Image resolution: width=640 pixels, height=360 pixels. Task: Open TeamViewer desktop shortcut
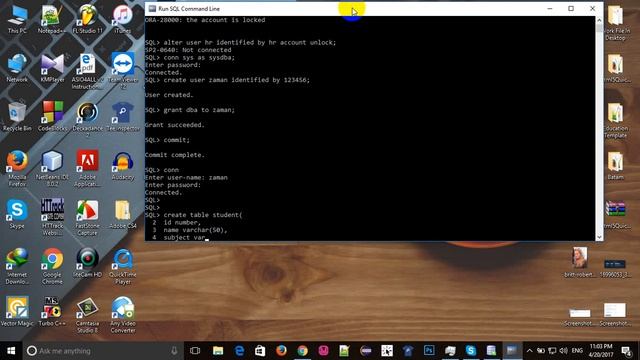tap(122, 71)
